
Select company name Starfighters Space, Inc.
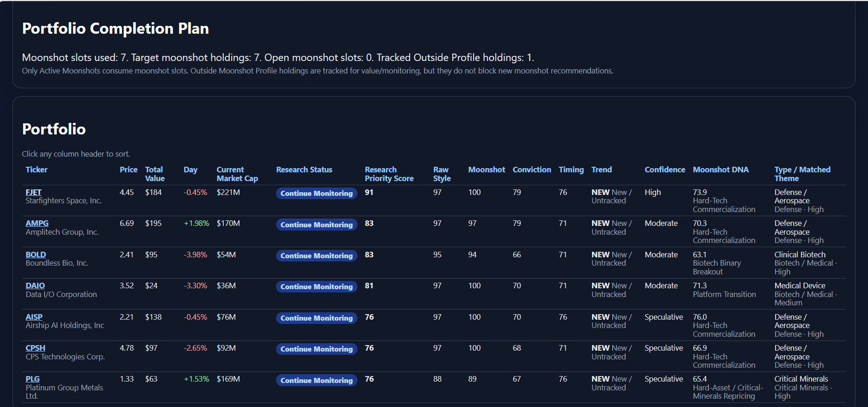[63, 200]
